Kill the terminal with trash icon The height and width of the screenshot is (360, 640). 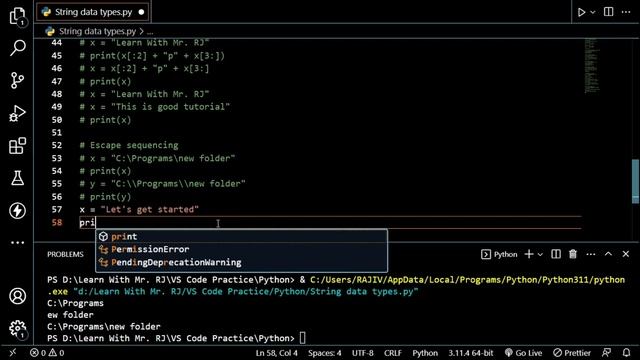point(573,254)
